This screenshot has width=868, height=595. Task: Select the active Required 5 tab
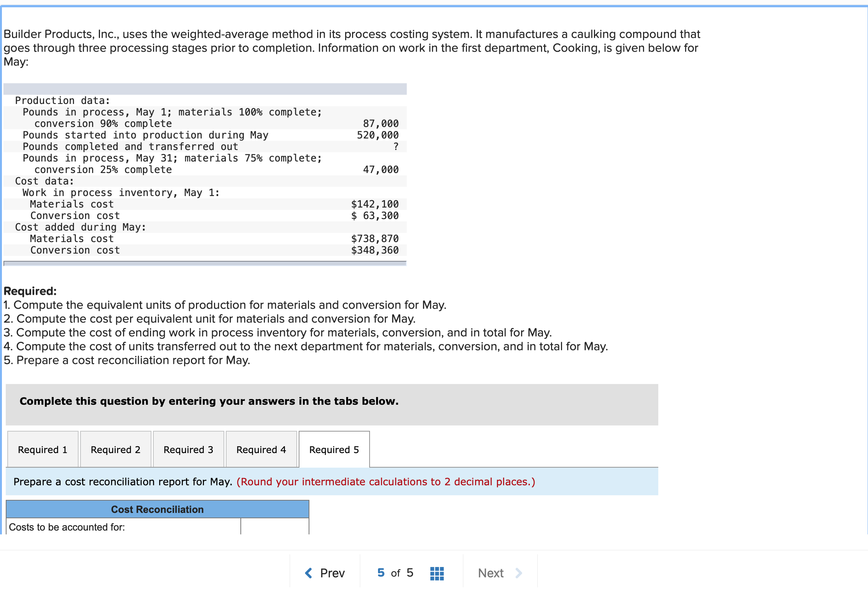(x=334, y=449)
